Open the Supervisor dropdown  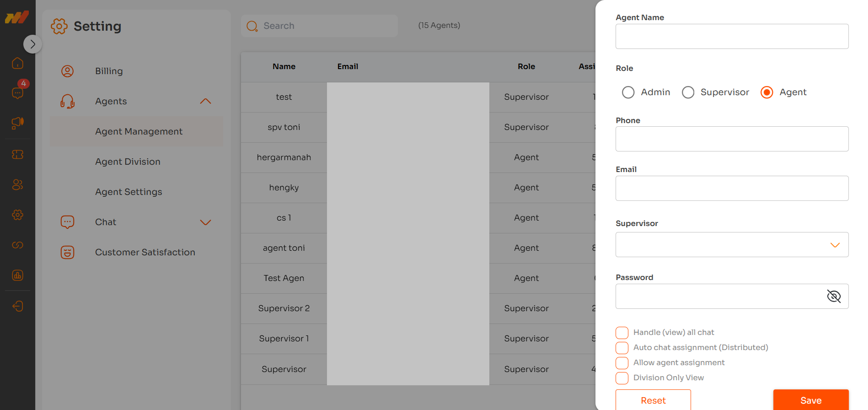[732, 245]
